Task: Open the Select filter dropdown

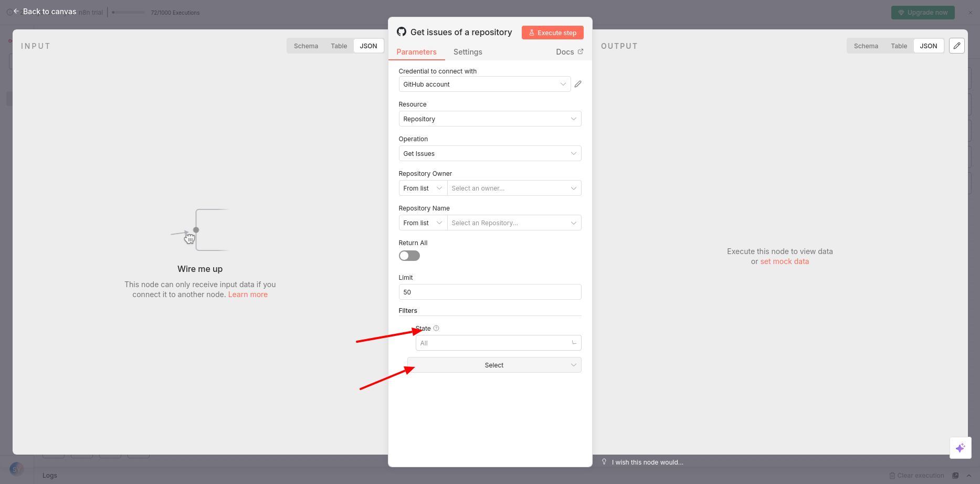Action: tap(494, 365)
